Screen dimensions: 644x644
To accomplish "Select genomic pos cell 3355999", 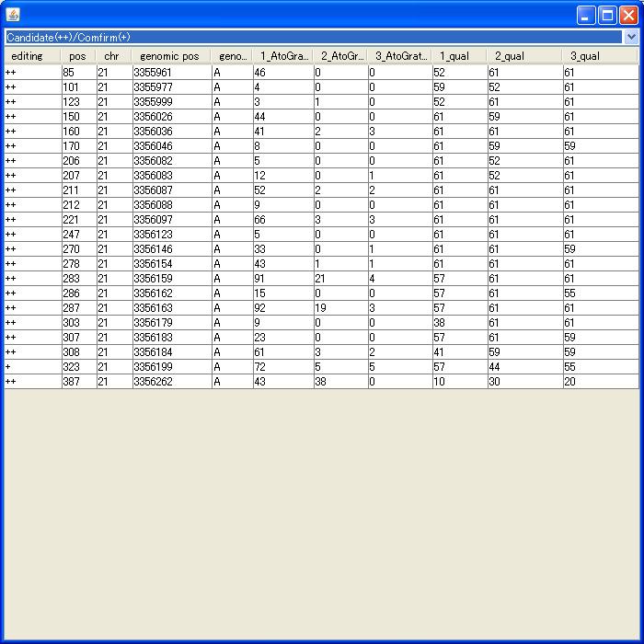I will (172, 102).
